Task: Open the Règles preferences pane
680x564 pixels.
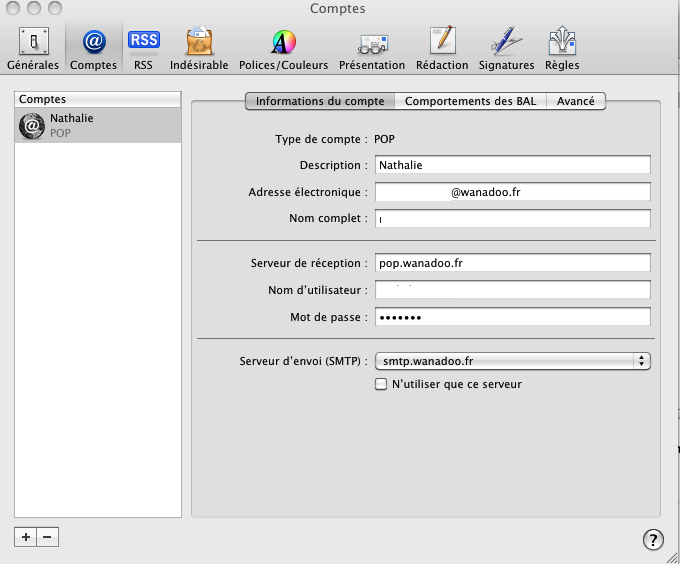Action: [562, 49]
